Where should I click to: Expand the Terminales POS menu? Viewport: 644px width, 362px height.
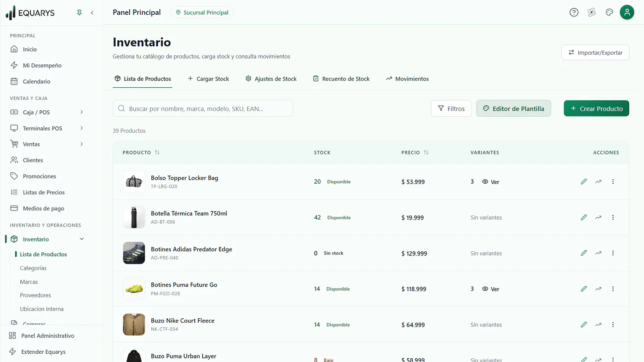(x=46, y=128)
